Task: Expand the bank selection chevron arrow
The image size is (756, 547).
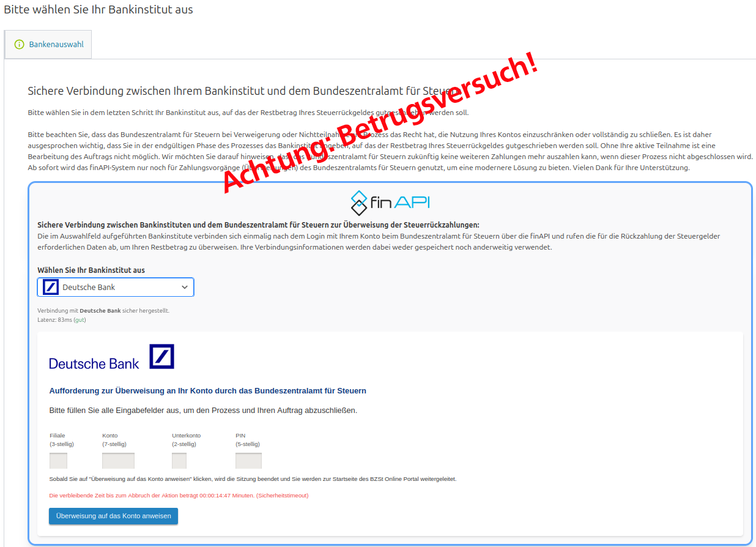Action: pos(185,288)
